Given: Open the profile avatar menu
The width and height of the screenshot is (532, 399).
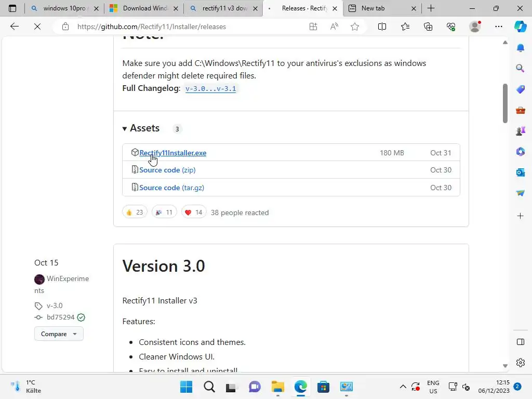Looking at the screenshot, I should pyautogui.click(x=475, y=26).
